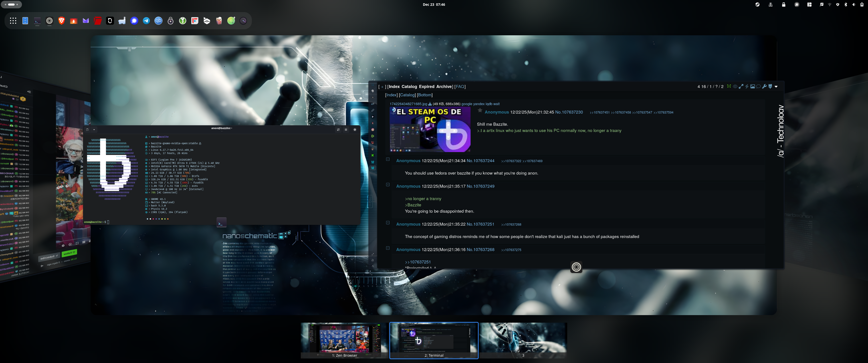Hide reply No.107637244 with minus box
Viewport: 868px width, 363px height.
[x=388, y=159]
